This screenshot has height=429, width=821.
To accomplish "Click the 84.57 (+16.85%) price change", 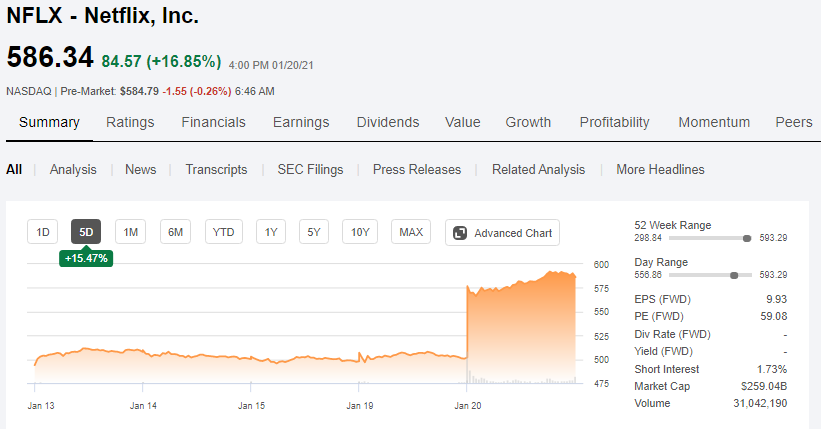I will 161,61.
